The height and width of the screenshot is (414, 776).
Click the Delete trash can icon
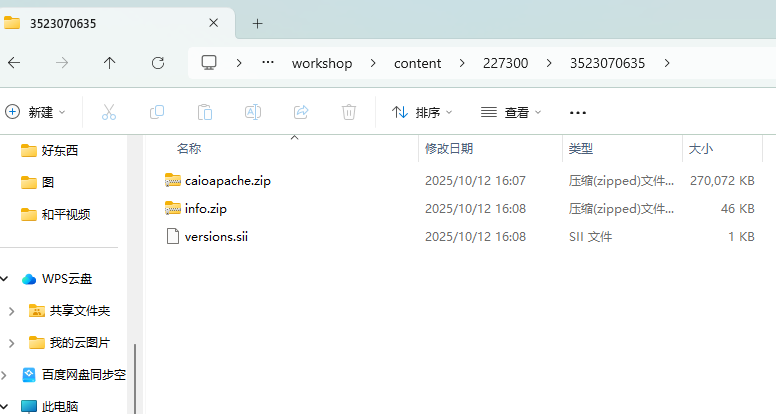point(349,112)
